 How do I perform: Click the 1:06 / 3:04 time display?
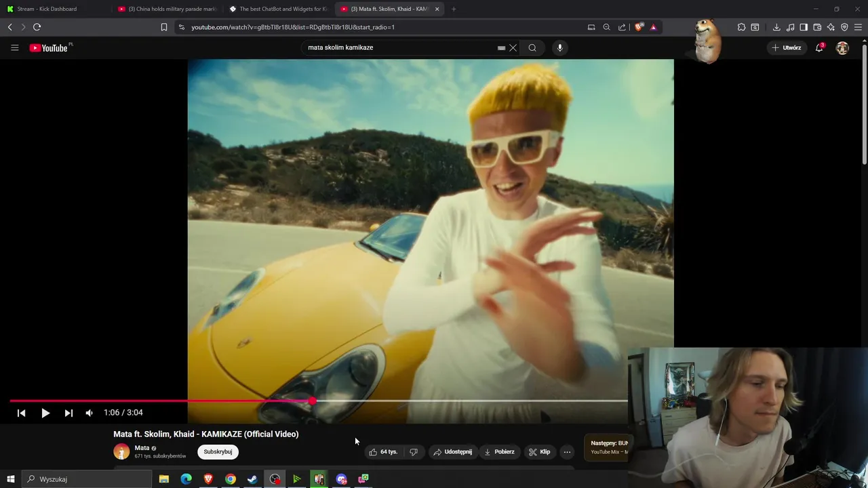pyautogui.click(x=123, y=413)
